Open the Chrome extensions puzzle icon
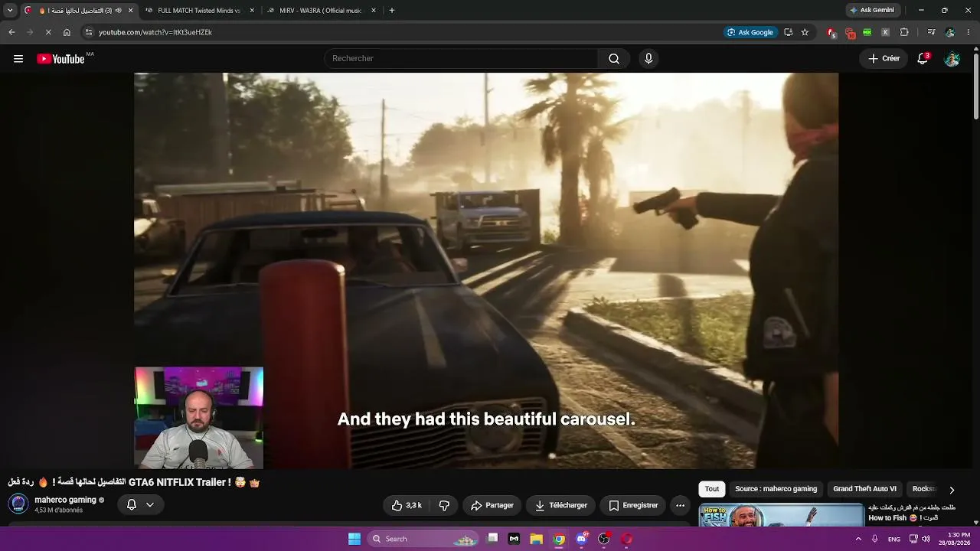 pos(904,32)
